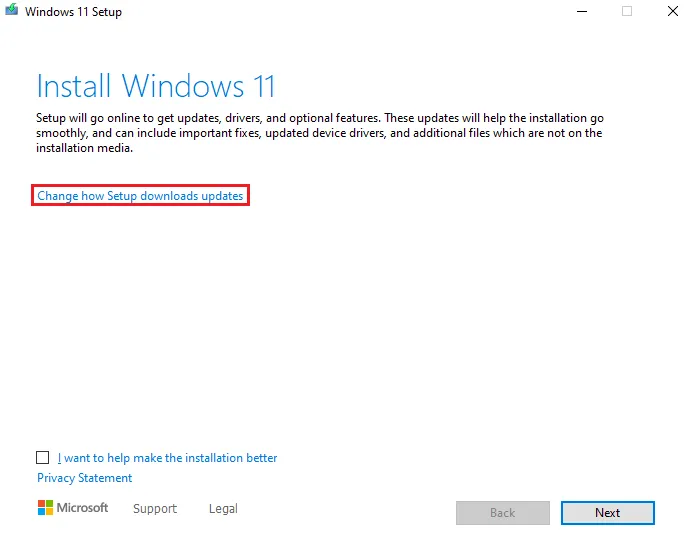Screen dimensions: 684x537
Task: Close the Windows 11 Setup window
Action: 673,11
